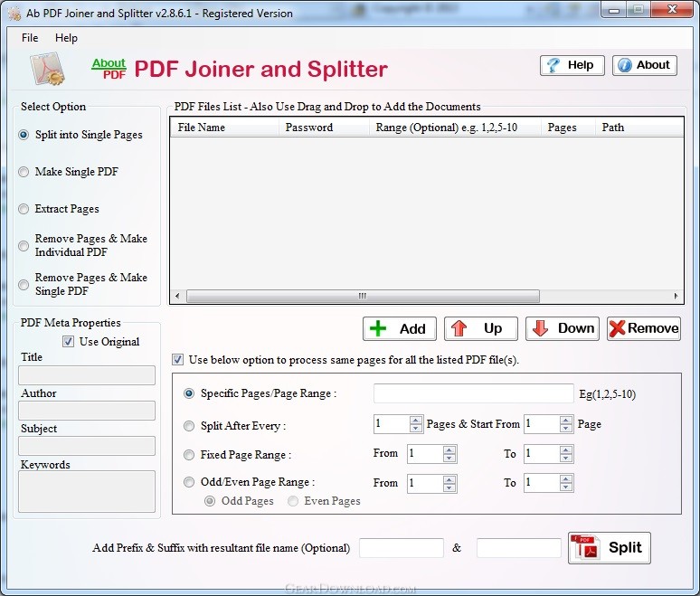Click the Odd/Even From value box
This screenshot has height=596, width=700.
point(425,484)
